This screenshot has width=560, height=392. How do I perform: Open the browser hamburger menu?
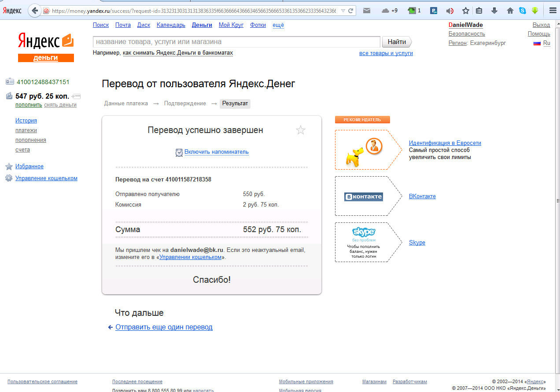point(553,11)
